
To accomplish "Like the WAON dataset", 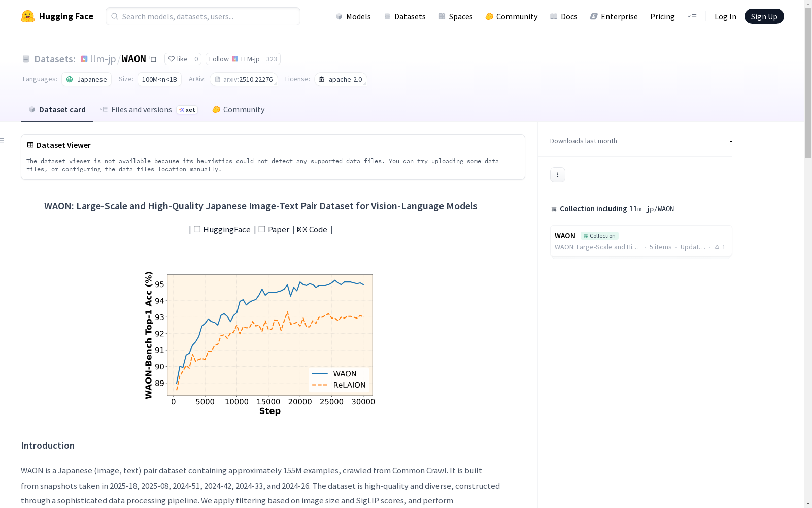I will tap(178, 59).
